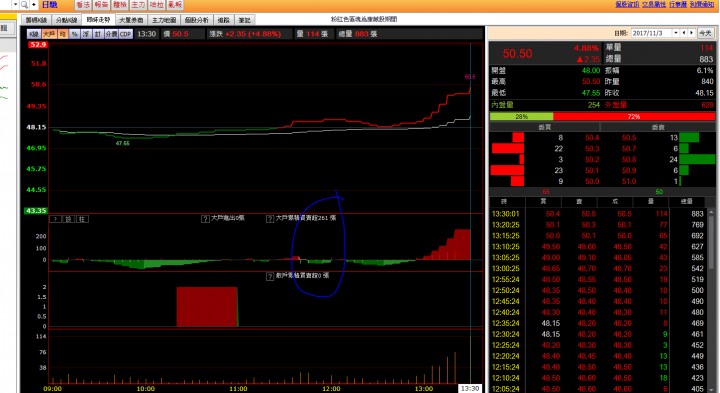Image resolution: width=720 pixels, height=393 pixels.
Task: Open the 行事曆 calendar link
Action: pyautogui.click(x=678, y=4)
